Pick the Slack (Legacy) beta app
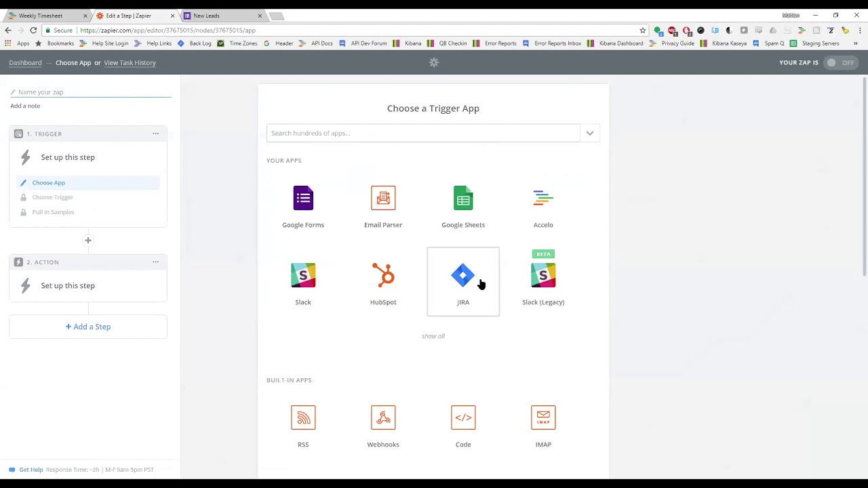The height and width of the screenshot is (488, 868). click(x=543, y=275)
